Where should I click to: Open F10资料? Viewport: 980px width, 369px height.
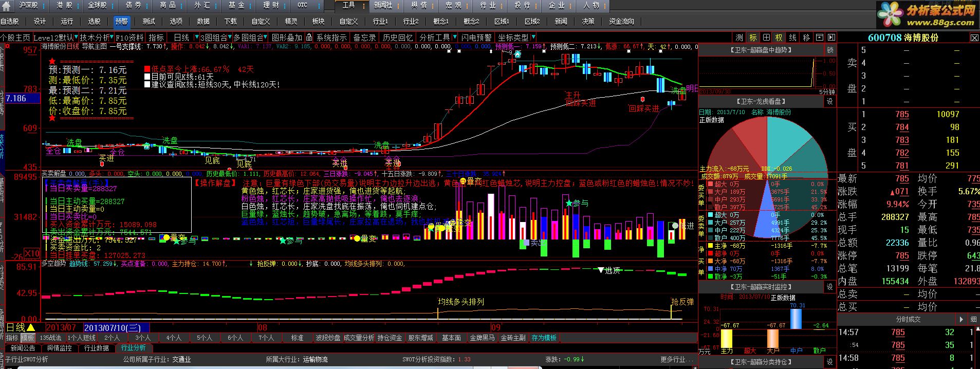130,38
